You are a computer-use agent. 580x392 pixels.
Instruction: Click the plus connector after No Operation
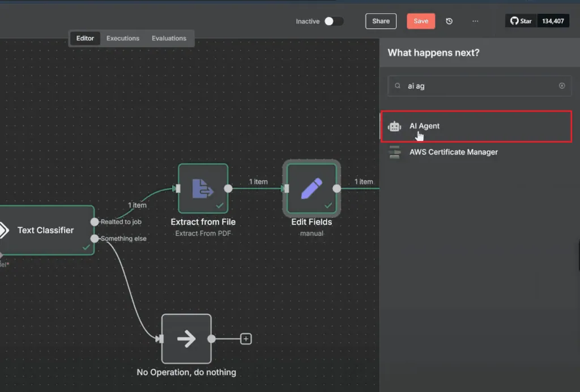pos(246,339)
